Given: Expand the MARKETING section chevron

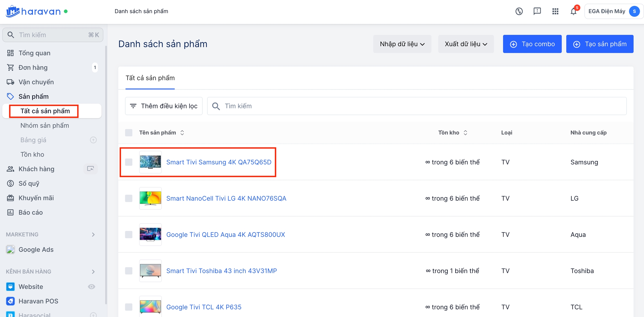Looking at the screenshot, I should coord(93,235).
